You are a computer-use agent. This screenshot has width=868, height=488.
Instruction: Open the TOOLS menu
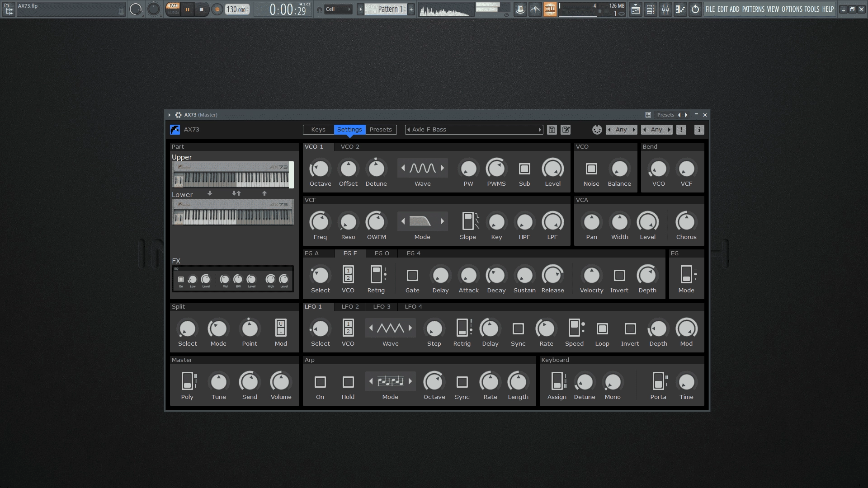coord(812,9)
